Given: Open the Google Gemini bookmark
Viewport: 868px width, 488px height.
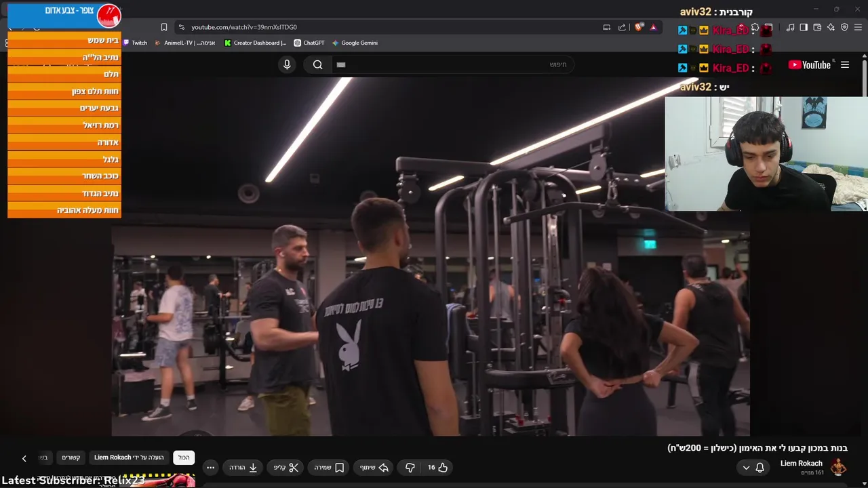Looking at the screenshot, I should pyautogui.click(x=355, y=43).
